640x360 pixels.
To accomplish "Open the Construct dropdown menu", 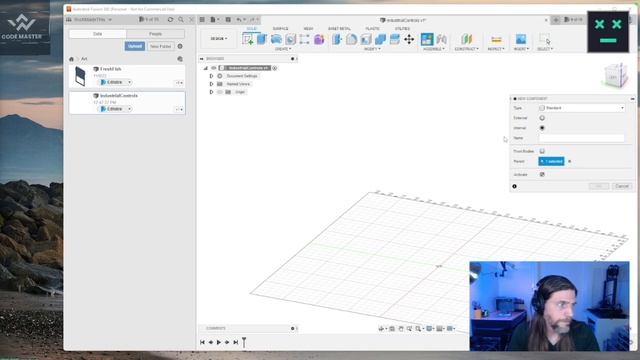I will point(467,49).
